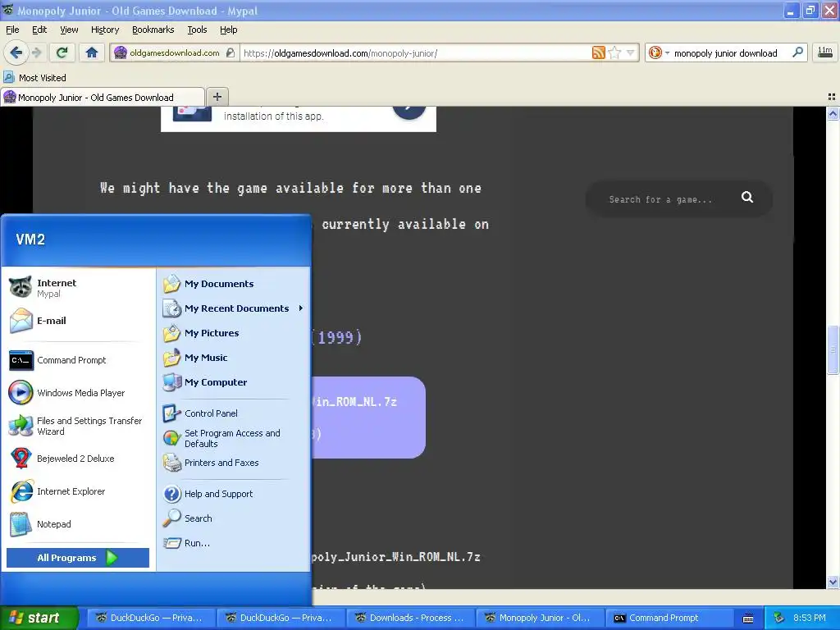Click the Start button
This screenshot has height=630, width=840.
39,618
